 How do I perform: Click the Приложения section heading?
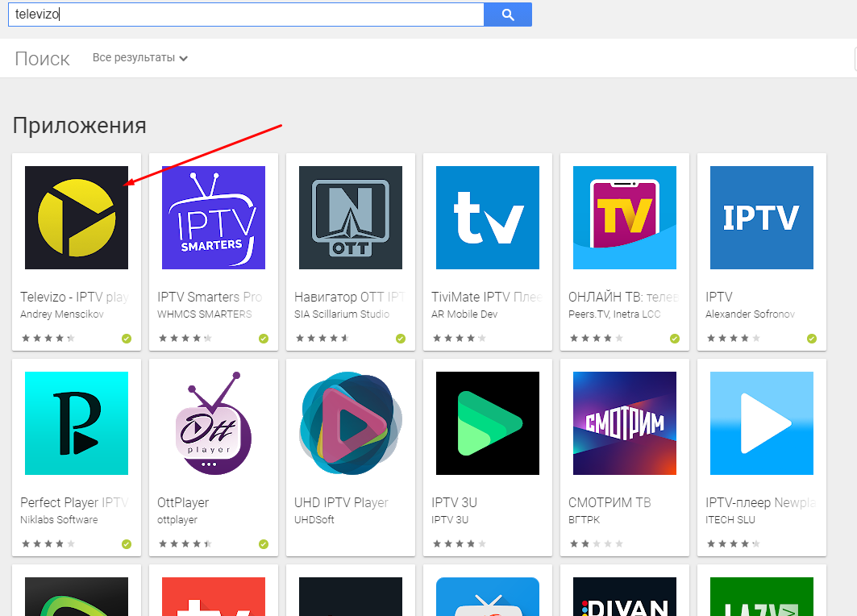(x=79, y=126)
